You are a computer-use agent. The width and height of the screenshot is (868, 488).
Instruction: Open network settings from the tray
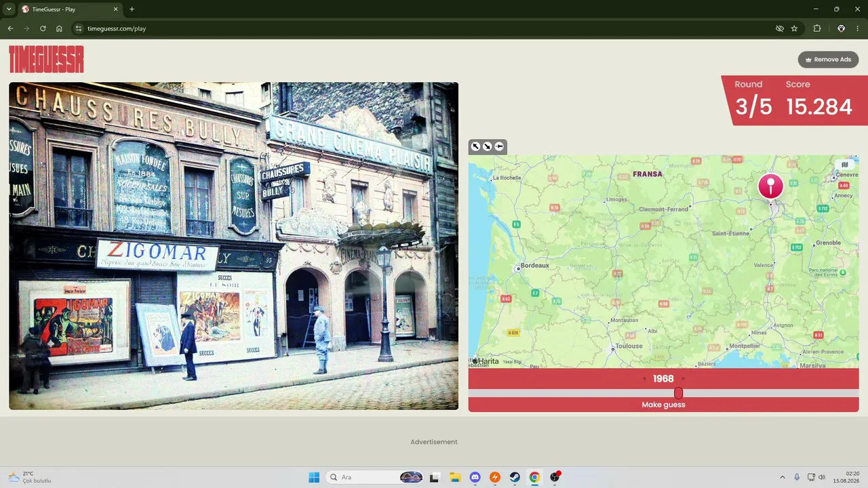pyautogui.click(x=811, y=477)
